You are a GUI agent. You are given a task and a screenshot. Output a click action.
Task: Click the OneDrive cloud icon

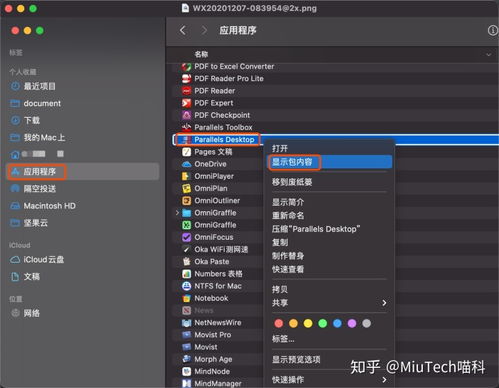point(186,164)
